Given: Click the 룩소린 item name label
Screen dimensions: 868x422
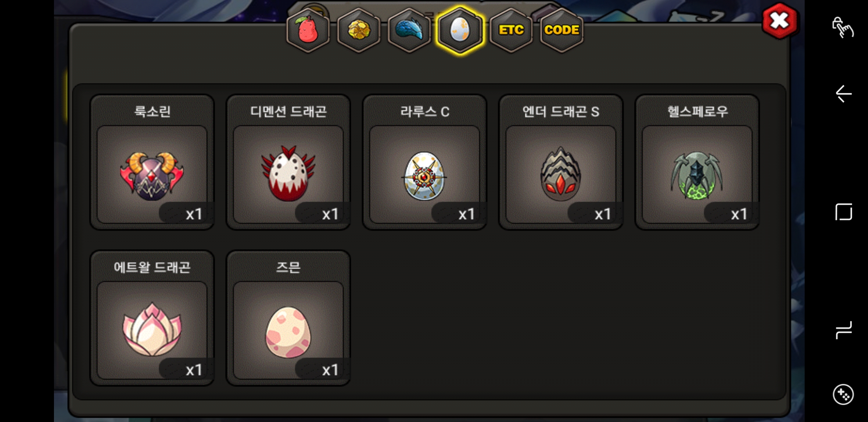Looking at the screenshot, I should click(x=152, y=111).
